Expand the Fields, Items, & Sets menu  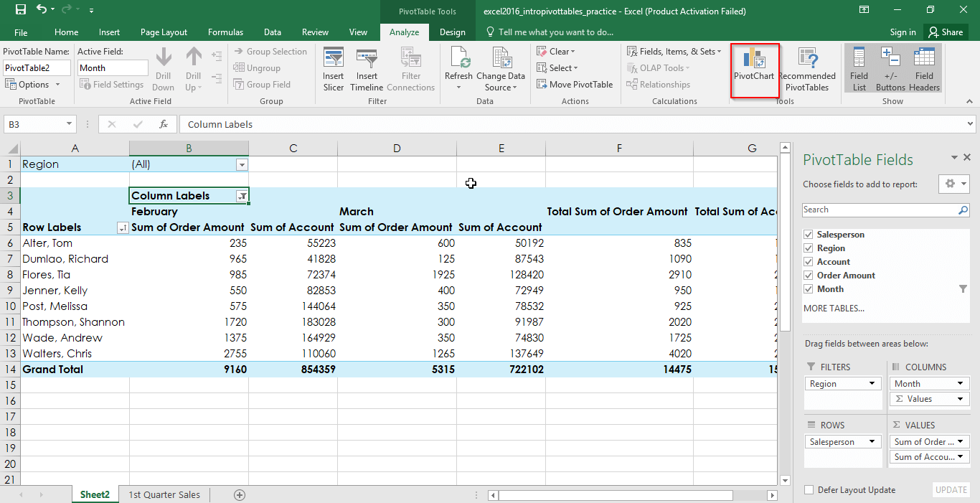[x=674, y=52]
